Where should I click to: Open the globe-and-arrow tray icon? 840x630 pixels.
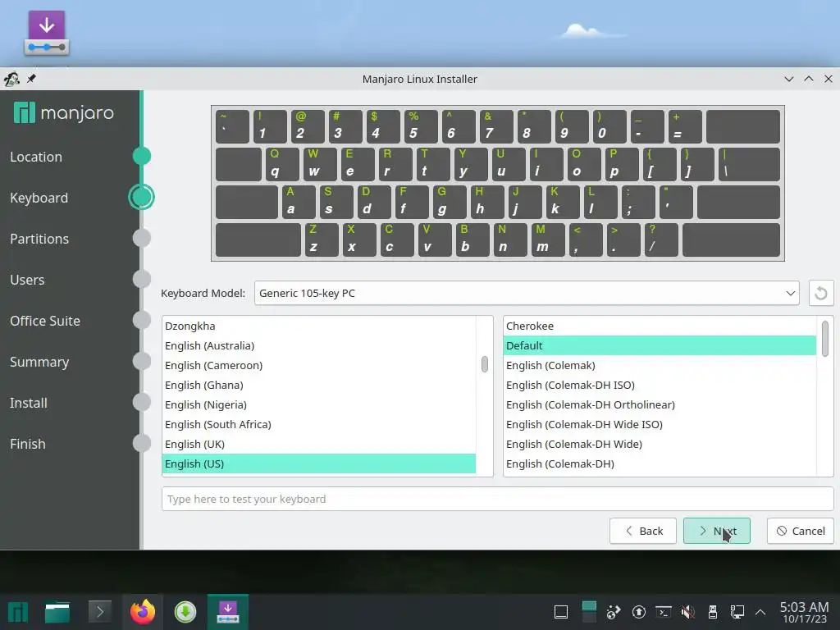pos(614,612)
